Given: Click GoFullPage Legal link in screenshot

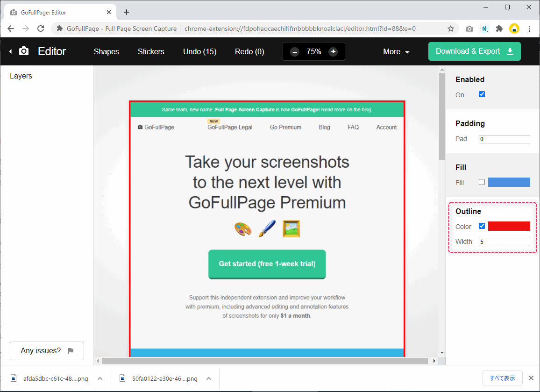Looking at the screenshot, I should 230,127.
